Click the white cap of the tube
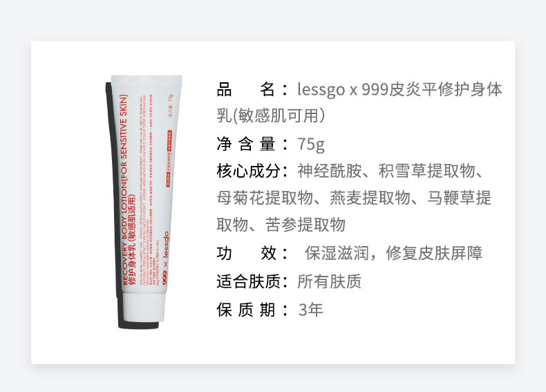The width and height of the screenshot is (546, 392). 143,308
